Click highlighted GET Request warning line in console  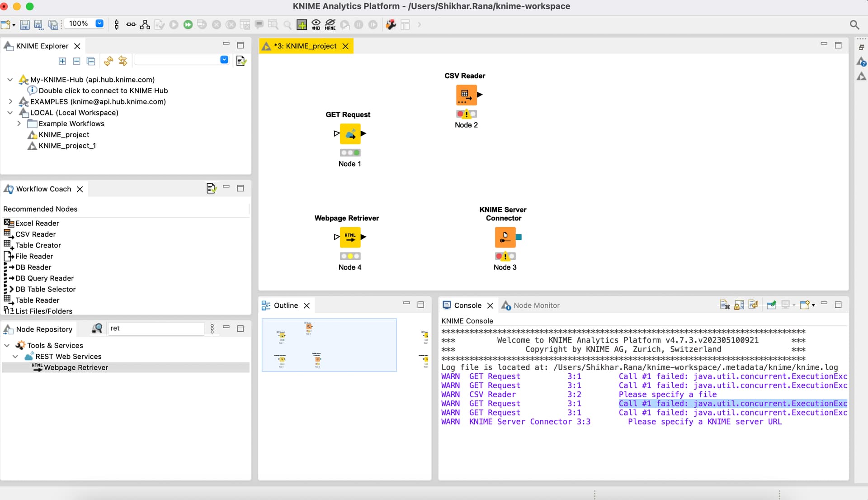tap(645, 404)
